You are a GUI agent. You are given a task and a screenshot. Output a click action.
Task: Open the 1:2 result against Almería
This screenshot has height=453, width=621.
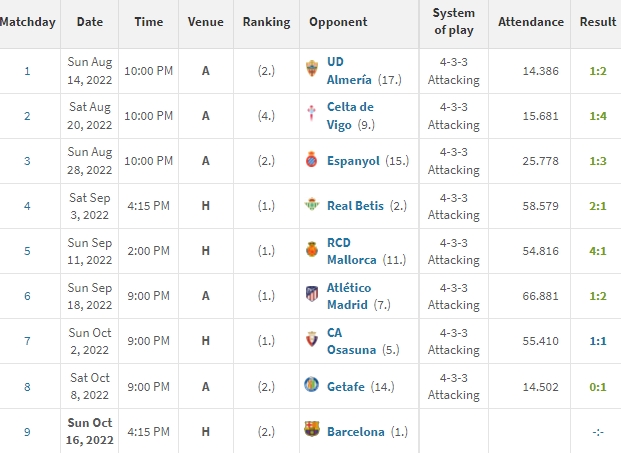point(598,71)
